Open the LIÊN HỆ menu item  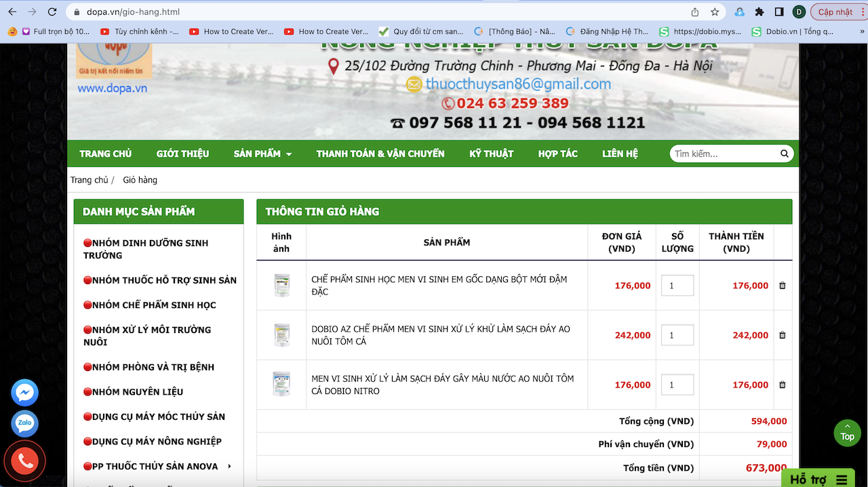pos(620,154)
